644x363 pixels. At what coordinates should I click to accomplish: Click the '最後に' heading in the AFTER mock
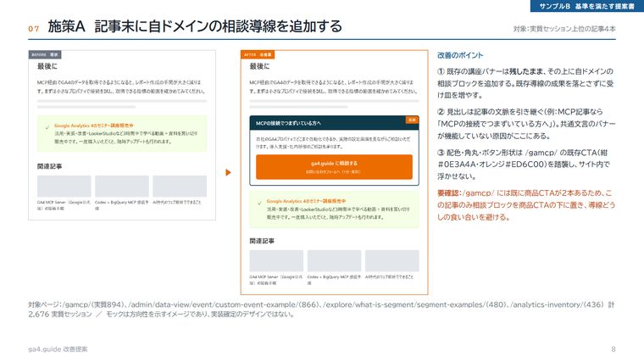[x=259, y=66]
